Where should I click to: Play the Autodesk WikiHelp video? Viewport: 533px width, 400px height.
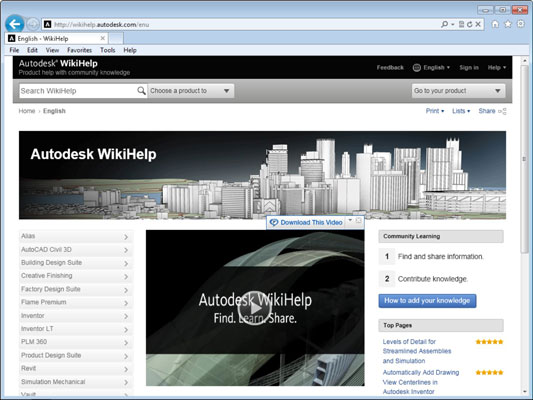tap(255, 308)
